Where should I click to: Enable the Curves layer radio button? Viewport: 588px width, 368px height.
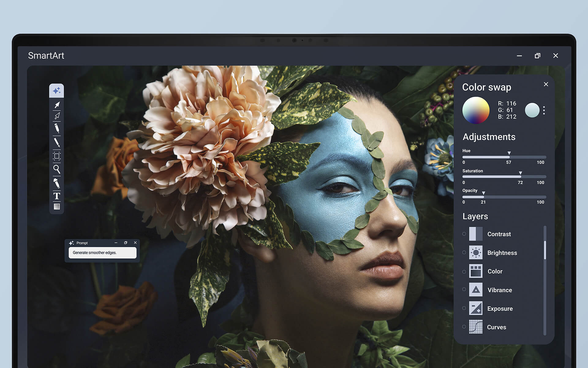point(464,327)
